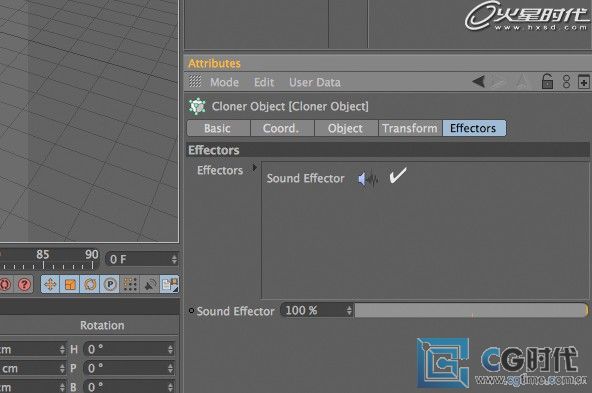Expand the Effectors list arrow
This screenshot has height=393, width=592.
click(255, 167)
